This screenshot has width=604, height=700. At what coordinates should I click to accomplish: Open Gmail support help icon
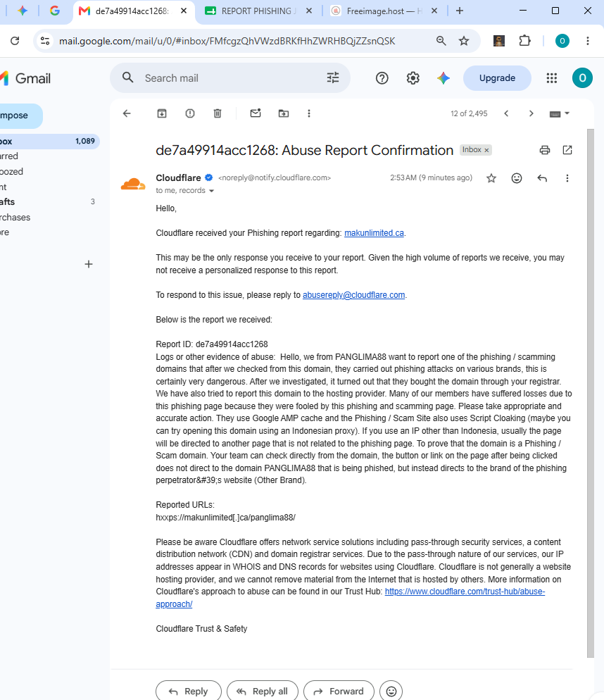[x=382, y=78]
